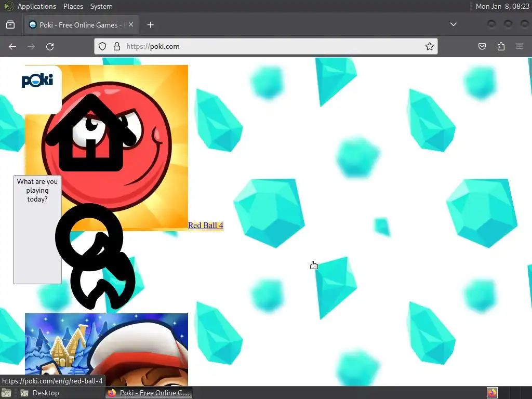Viewport: 532px width, 399px height.
Task: Click the poki.com address bar
Action: 266,46
